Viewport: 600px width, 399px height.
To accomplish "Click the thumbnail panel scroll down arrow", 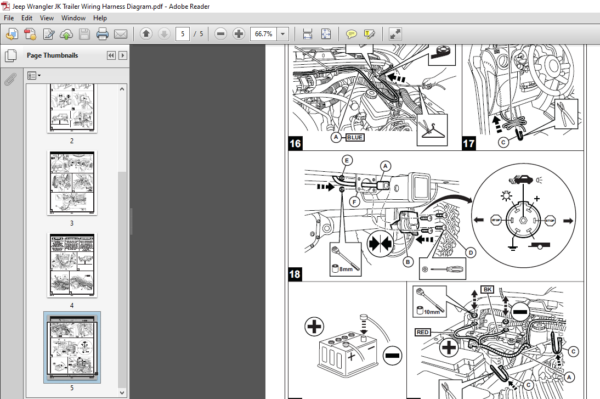I will [x=122, y=392].
